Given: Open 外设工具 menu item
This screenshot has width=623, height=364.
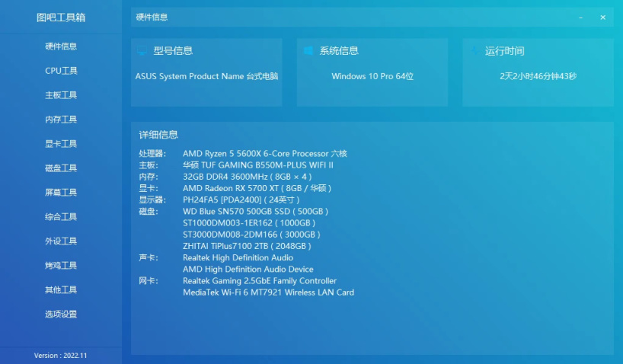Looking at the screenshot, I should click(61, 241).
